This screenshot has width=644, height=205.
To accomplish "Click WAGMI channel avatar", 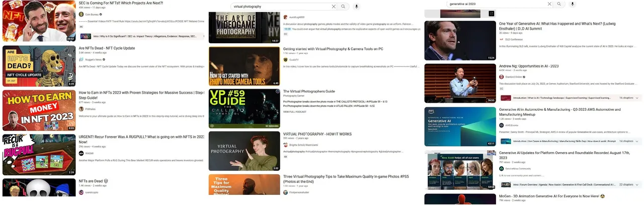I will (x=81, y=153).
